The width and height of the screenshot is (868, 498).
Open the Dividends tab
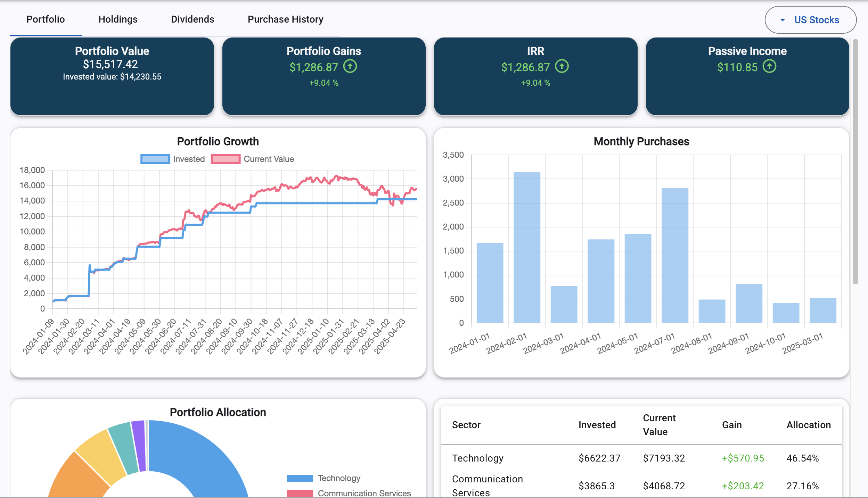click(193, 19)
